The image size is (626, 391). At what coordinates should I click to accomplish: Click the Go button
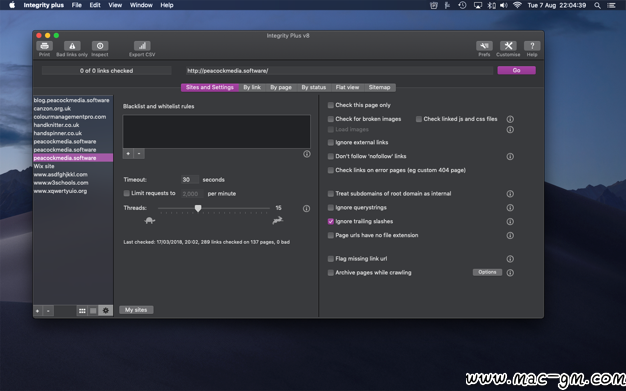pyautogui.click(x=516, y=70)
